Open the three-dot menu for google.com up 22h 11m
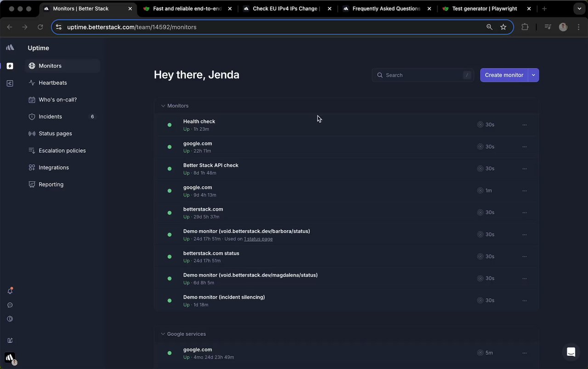 click(x=525, y=147)
